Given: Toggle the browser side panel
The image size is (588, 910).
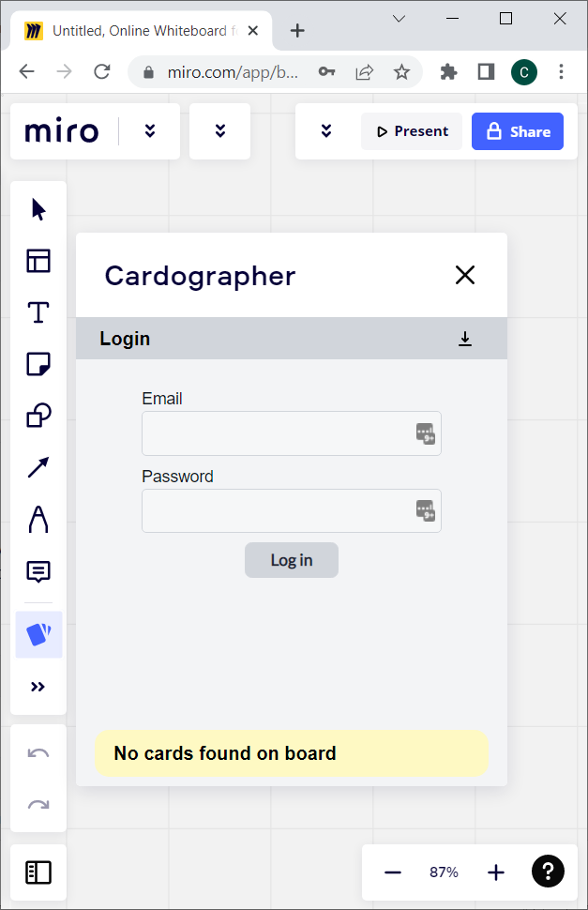Looking at the screenshot, I should (x=486, y=71).
